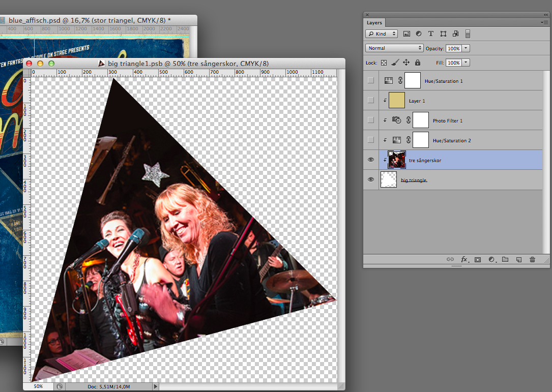Open the Layers panel flyout menu

coord(544,22)
